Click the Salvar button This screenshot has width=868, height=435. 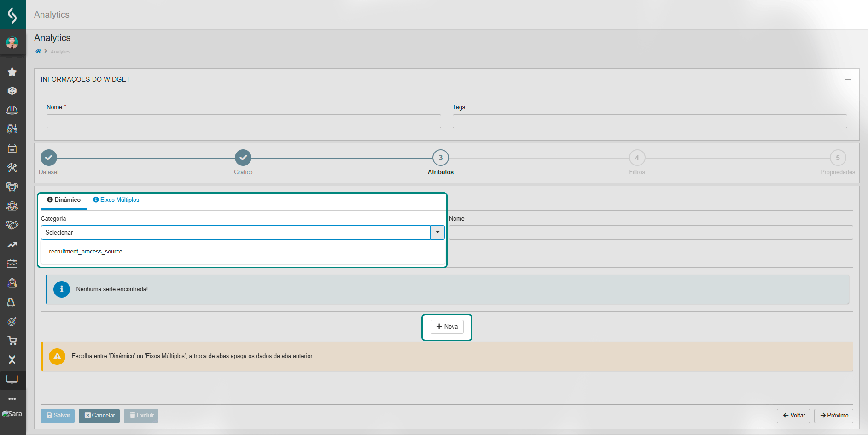tap(58, 416)
